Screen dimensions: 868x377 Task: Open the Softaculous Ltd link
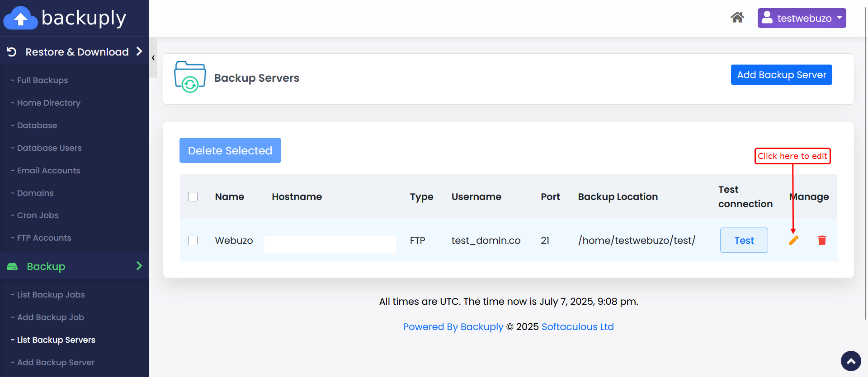[577, 327]
